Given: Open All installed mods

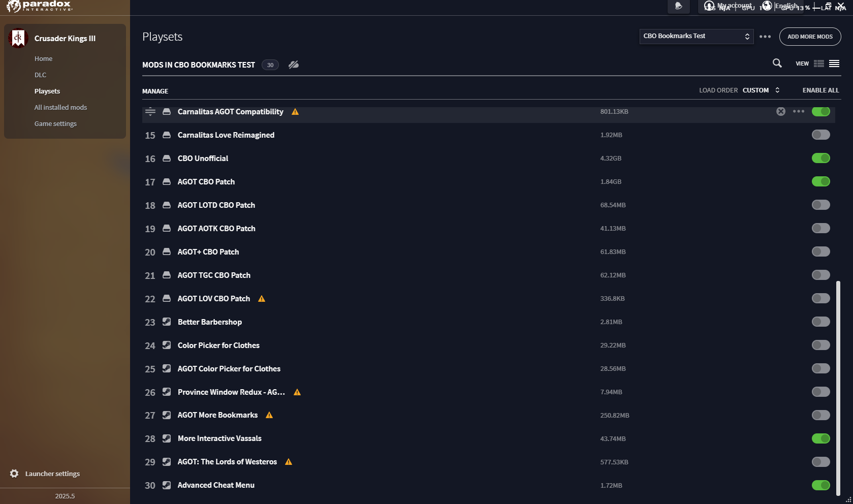Looking at the screenshot, I should tap(60, 108).
